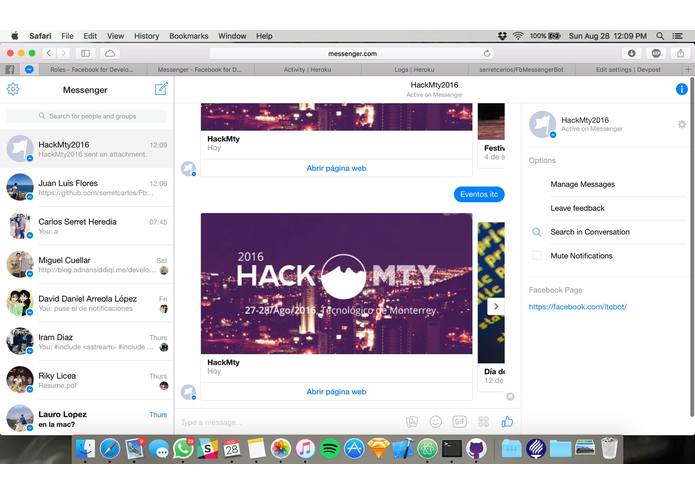Screen dimensions: 695x494
Task: Open Juan Luis Flores conversation
Action: pyautogui.click(x=87, y=187)
